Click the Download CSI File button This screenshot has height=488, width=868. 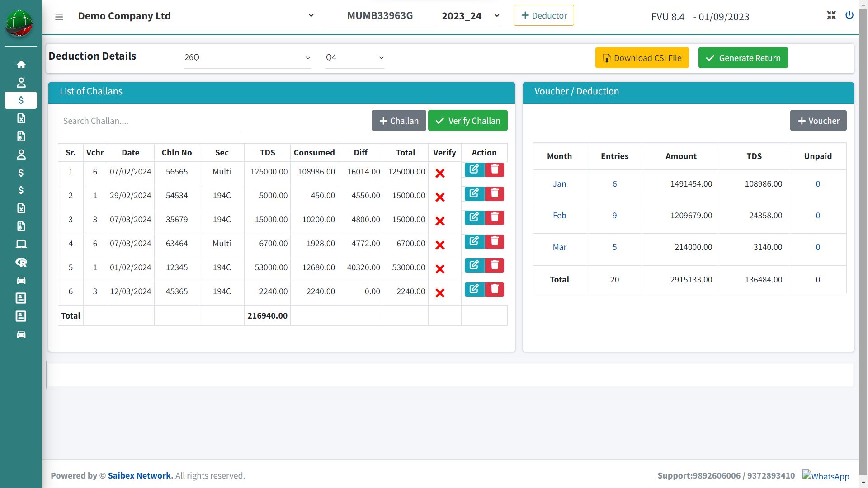pyautogui.click(x=642, y=57)
